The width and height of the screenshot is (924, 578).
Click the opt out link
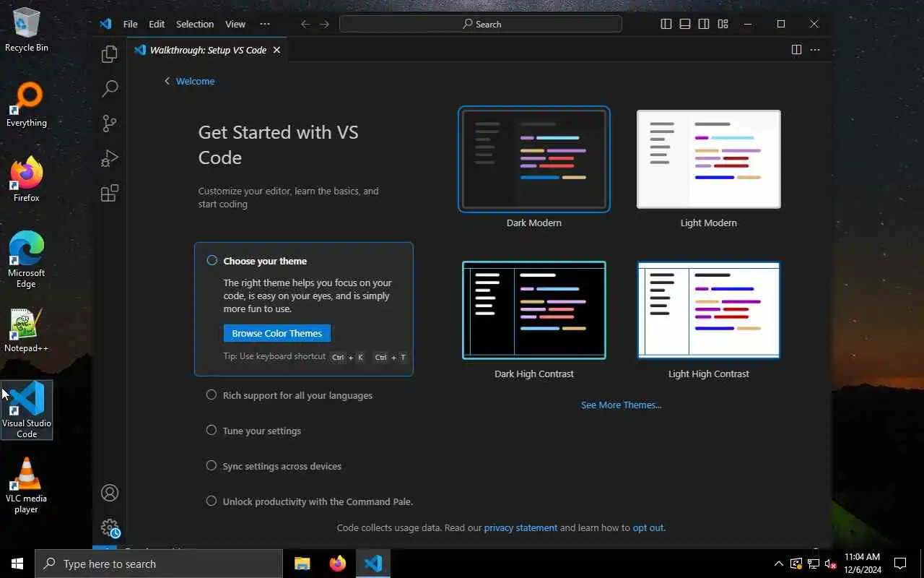point(648,527)
